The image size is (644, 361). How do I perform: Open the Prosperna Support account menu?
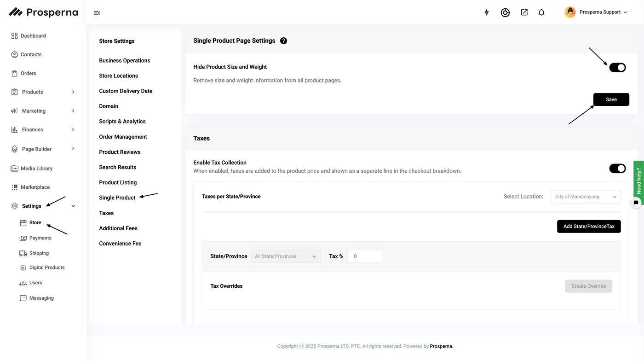(x=596, y=12)
